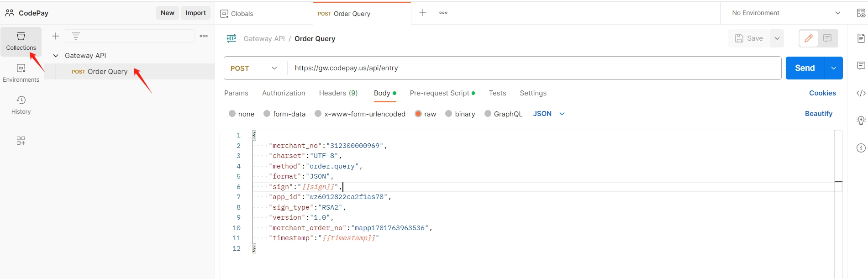Screen dimensions: 868x279
Task: Open the lightbulb related requests icon
Action: (861, 121)
